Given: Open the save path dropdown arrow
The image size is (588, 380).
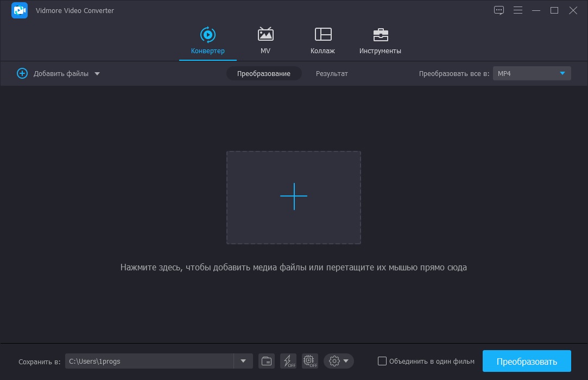Looking at the screenshot, I should [x=243, y=360].
